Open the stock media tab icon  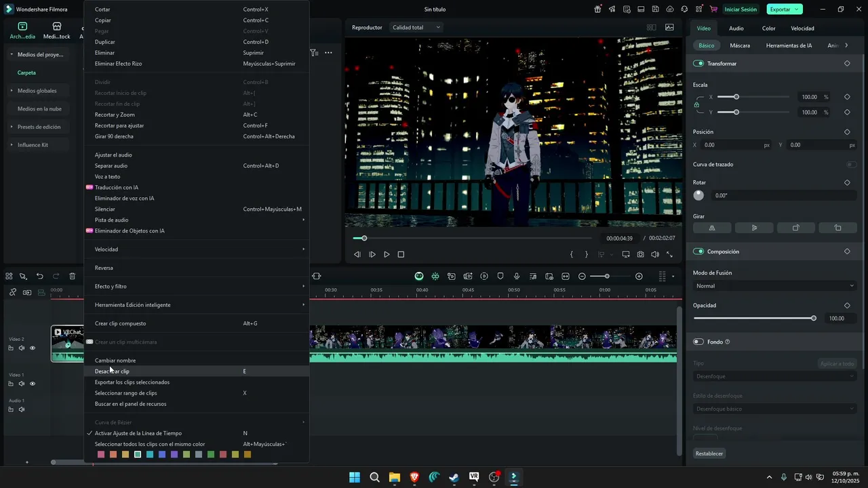click(x=57, y=26)
